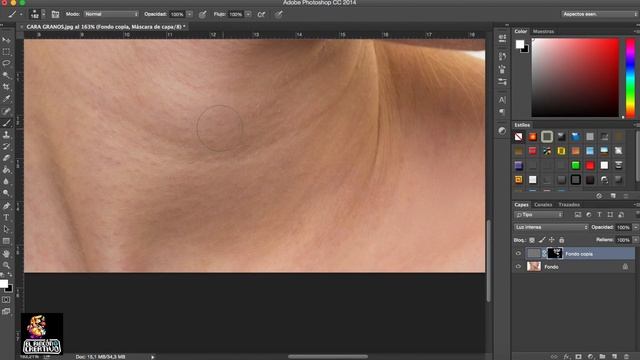
Task: Open the Brush panel from options bar
Action: coord(55,14)
